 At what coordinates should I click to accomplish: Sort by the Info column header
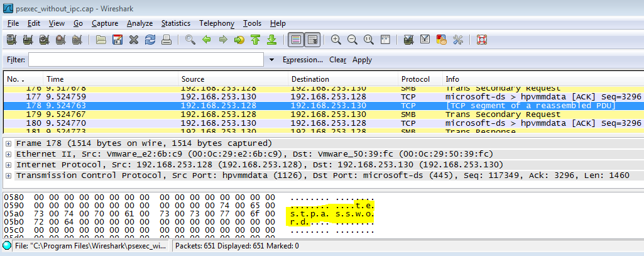[543, 79]
